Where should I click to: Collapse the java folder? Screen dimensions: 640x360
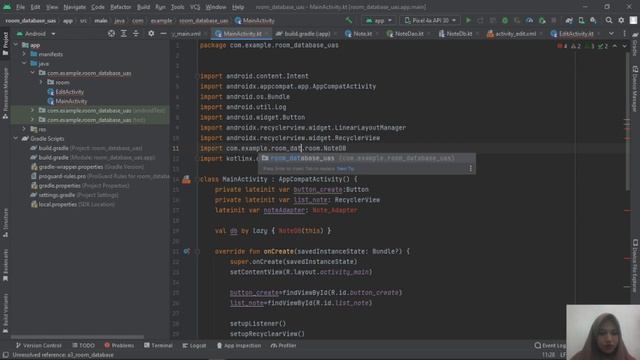coord(24,64)
